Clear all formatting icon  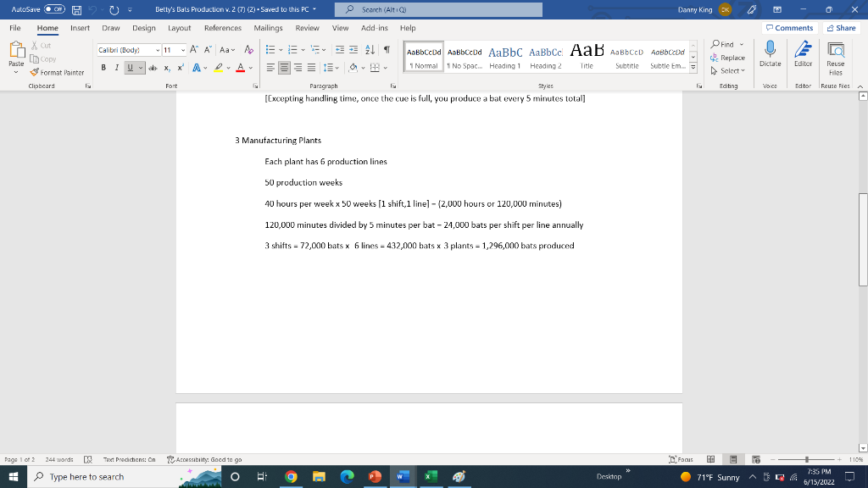(x=248, y=50)
